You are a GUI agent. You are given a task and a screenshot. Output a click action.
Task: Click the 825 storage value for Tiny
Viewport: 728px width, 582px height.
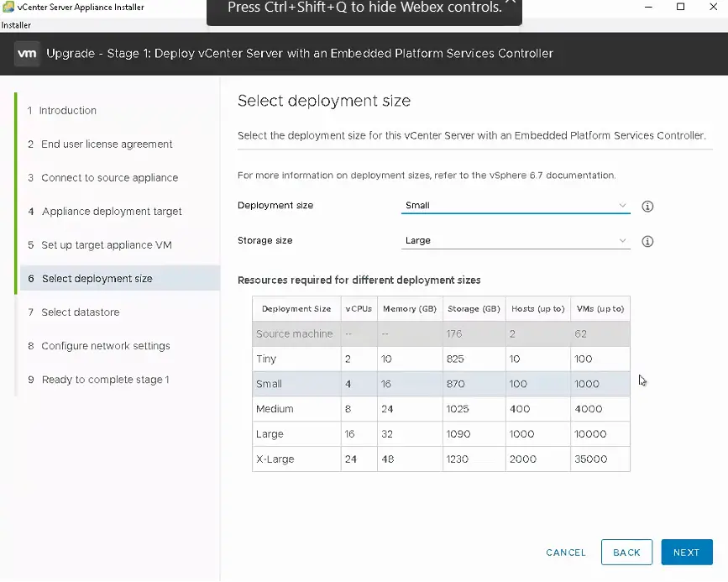coord(455,359)
